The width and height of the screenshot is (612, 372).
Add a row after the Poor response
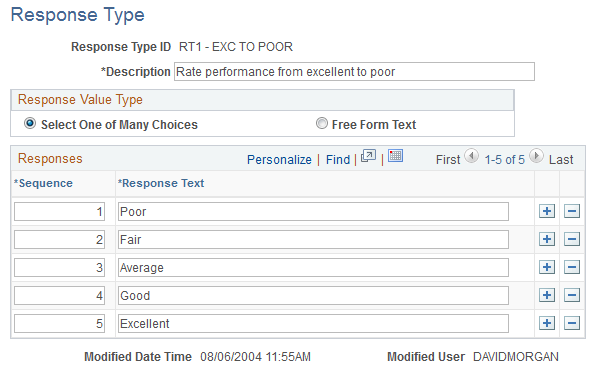coord(546,211)
